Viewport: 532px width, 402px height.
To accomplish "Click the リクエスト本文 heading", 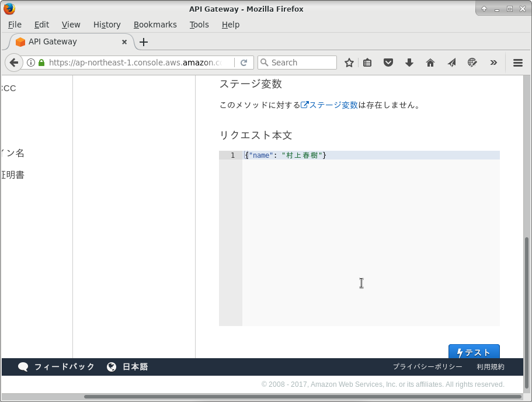I will point(256,135).
